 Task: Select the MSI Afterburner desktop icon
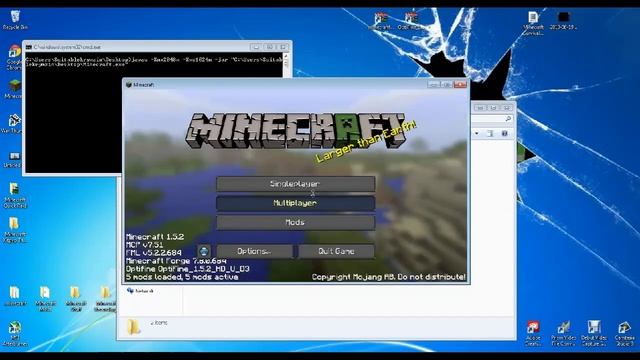(15, 333)
